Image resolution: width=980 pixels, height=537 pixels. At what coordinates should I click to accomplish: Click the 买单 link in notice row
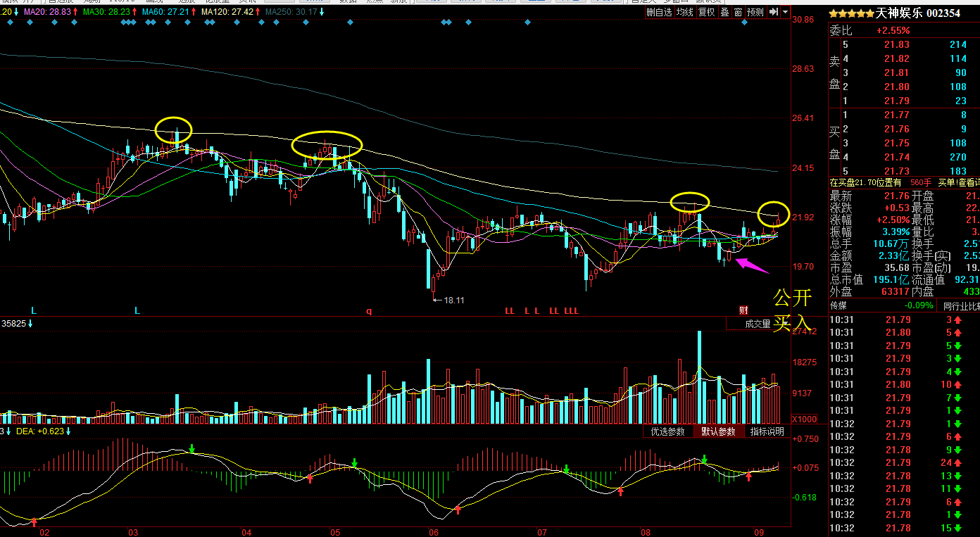click(x=947, y=182)
